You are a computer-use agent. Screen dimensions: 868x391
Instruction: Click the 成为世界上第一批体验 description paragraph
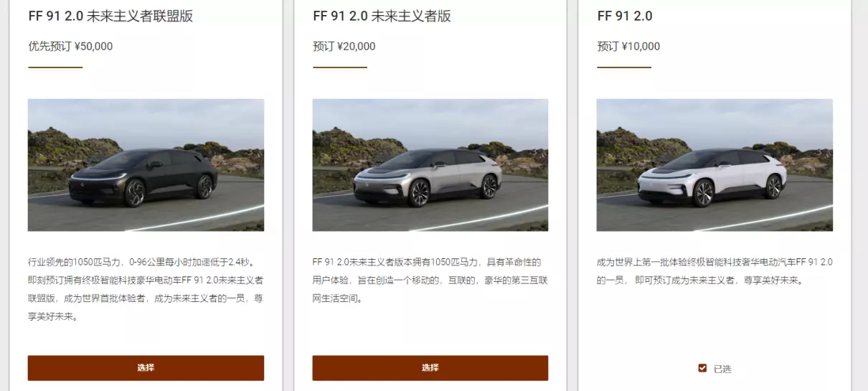(x=714, y=271)
